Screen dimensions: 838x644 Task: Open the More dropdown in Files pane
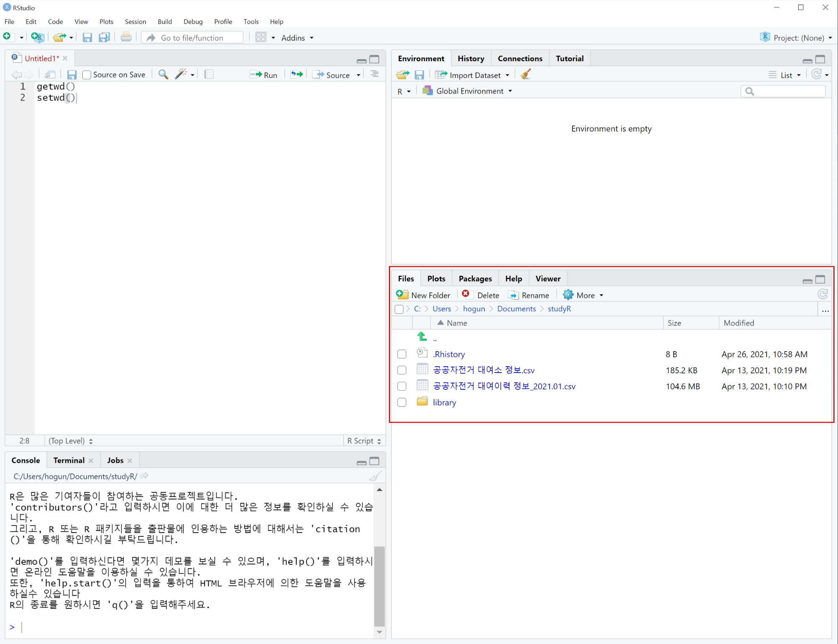click(x=584, y=295)
